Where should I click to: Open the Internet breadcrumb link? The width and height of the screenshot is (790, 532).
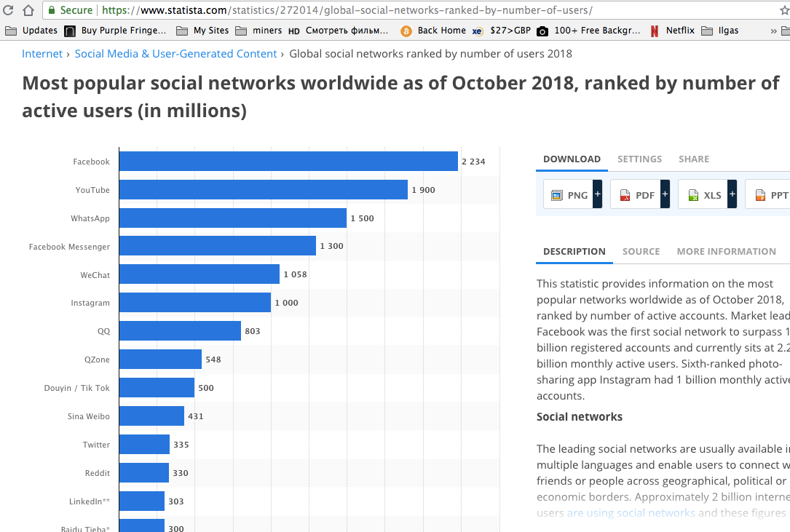pos(42,53)
